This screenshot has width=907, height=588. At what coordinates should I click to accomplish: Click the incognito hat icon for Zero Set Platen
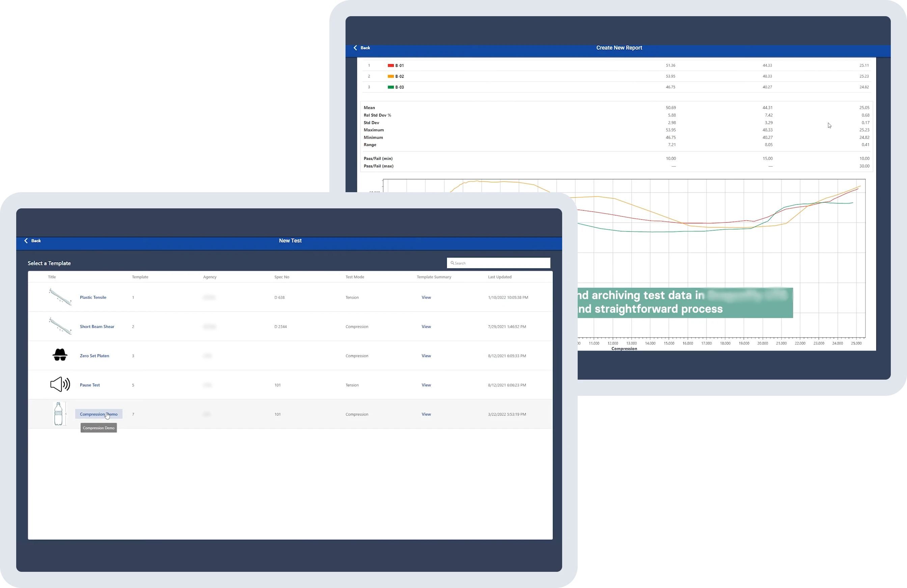pyautogui.click(x=60, y=355)
